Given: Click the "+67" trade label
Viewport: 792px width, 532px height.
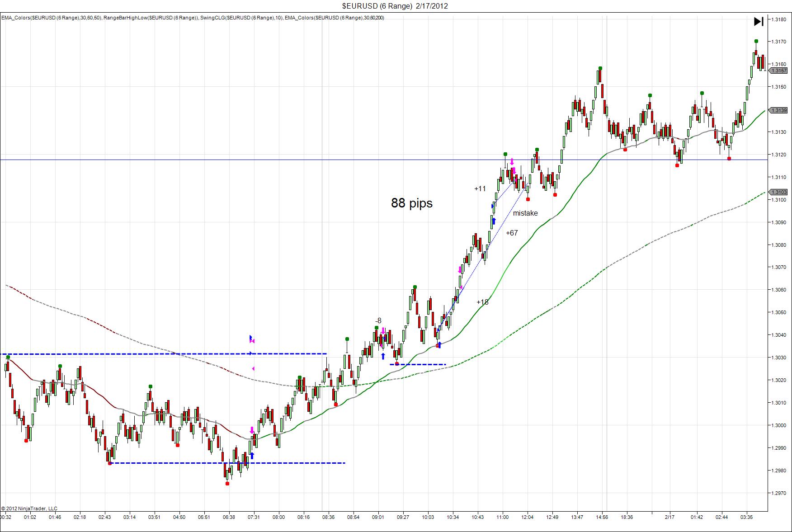Looking at the screenshot, I should (512, 233).
